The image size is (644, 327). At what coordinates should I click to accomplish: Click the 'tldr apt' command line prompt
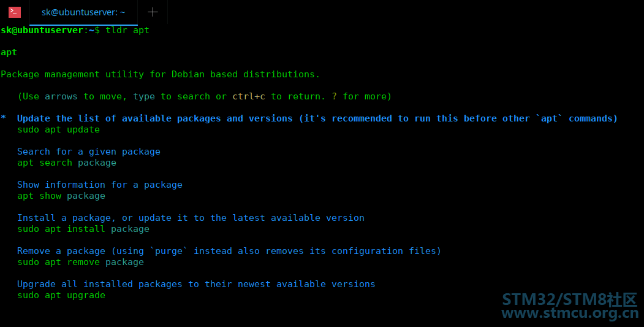[127, 29]
